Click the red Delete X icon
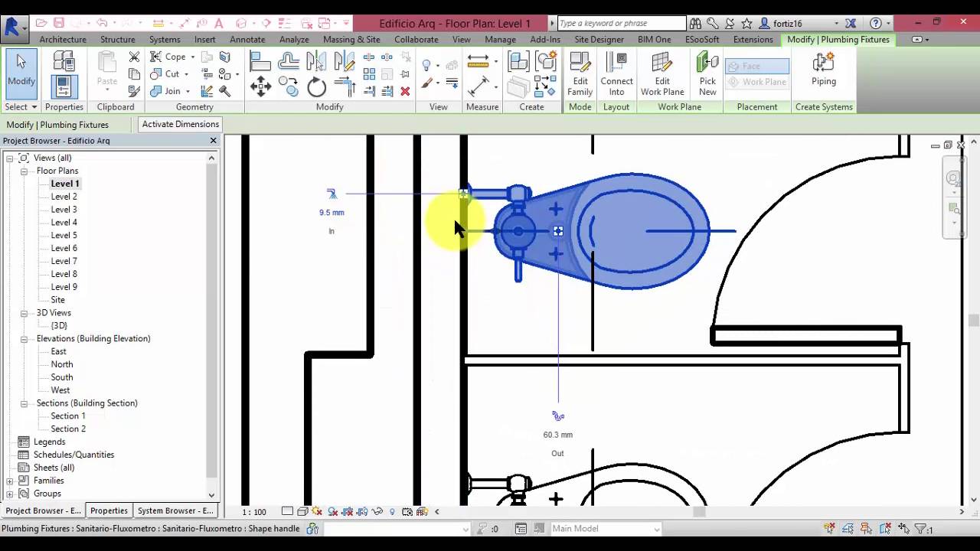The image size is (980, 551). click(x=405, y=91)
